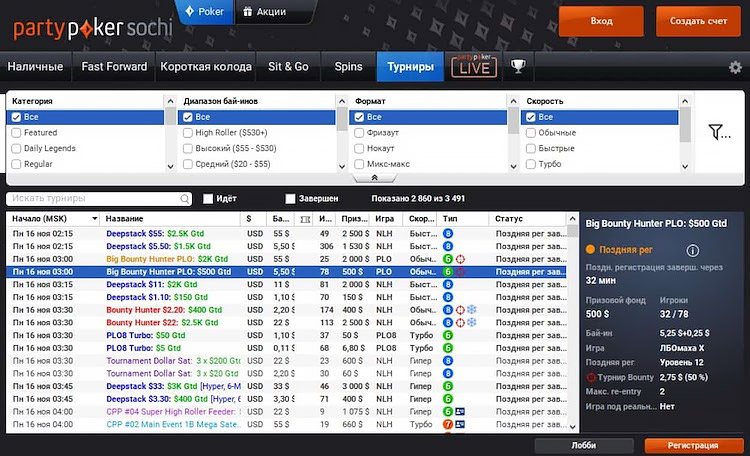The image size is (750, 456).
Task: Click the Вход login button
Action: [x=601, y=21]
